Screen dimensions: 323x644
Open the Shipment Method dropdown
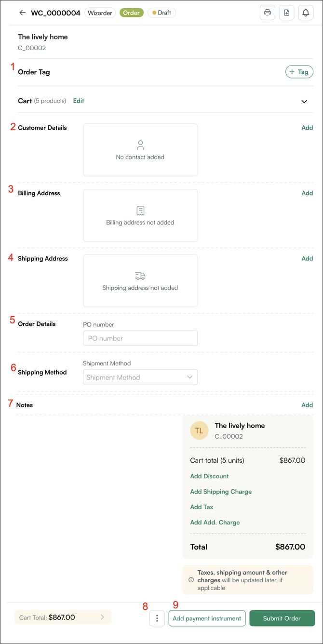[x=140, y=377]
